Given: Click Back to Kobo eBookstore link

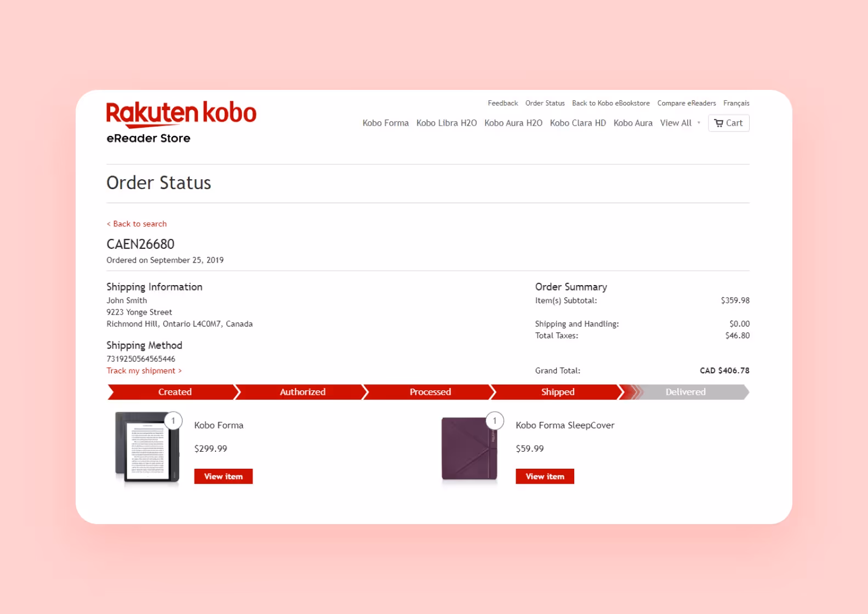Looking at the screenshot, I should click(610, 103).
